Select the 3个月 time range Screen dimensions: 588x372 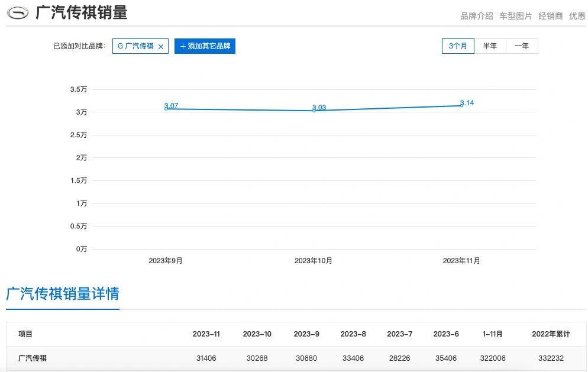pos(458,46)
